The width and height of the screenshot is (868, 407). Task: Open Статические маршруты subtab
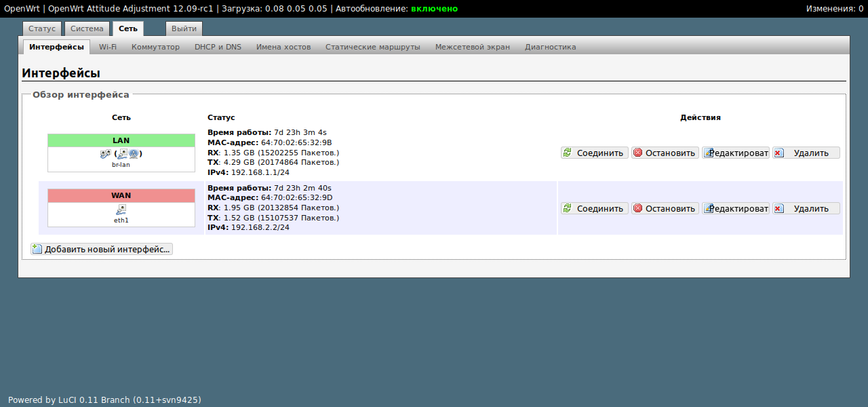pyautogui.click(x=373, y=47)
